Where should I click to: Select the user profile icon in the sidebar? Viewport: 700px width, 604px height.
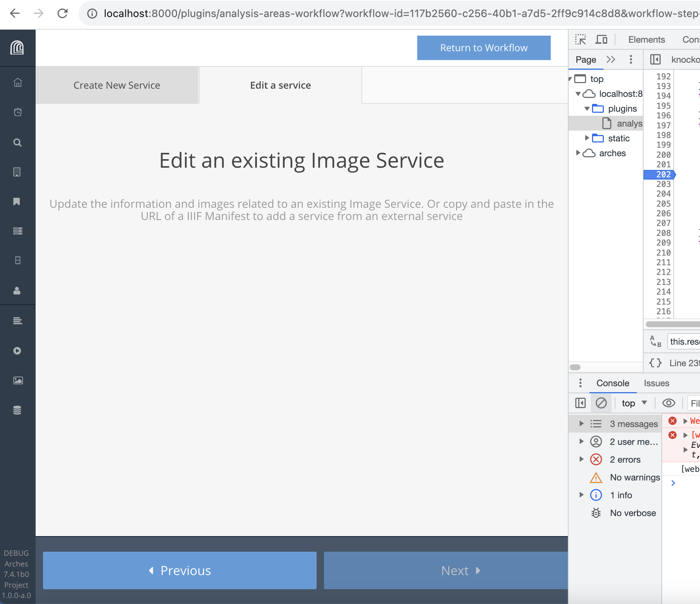pos(17,291)
